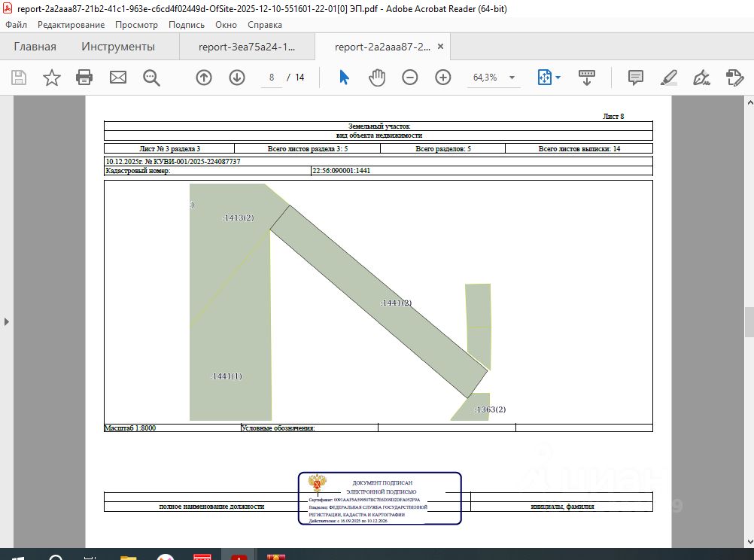Image resolution: width=754 pixels, height=560 pixels.
Task: Click the Fill and request signatures icon
Action: (734, 78)
